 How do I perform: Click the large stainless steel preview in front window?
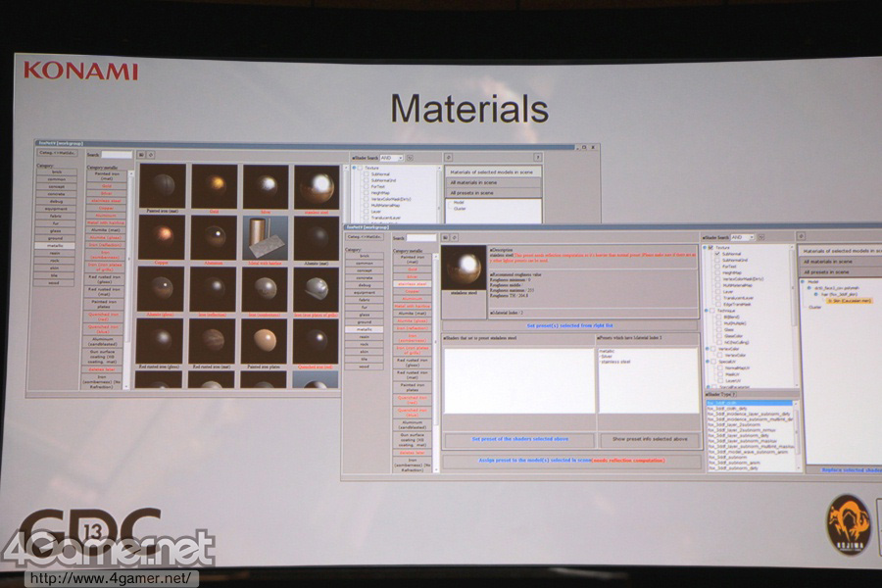[x=463, y=267]
